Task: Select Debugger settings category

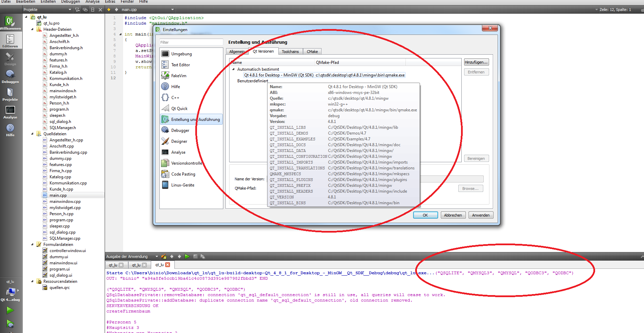Action: [191, 130]
